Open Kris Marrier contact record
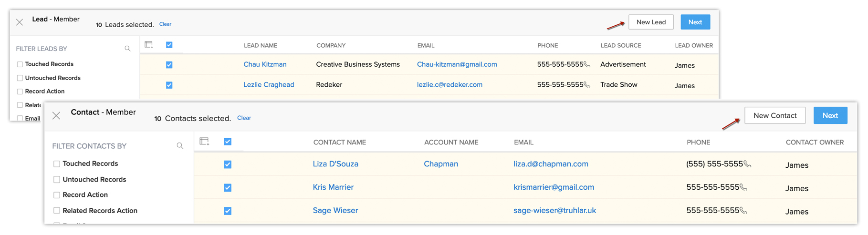 [x=333, y=187]
